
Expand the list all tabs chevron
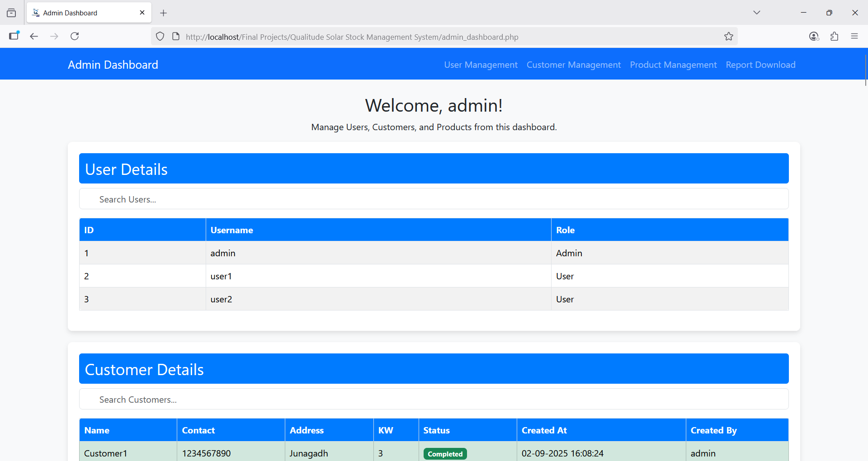pyautogui.click(x=756, y=13)
